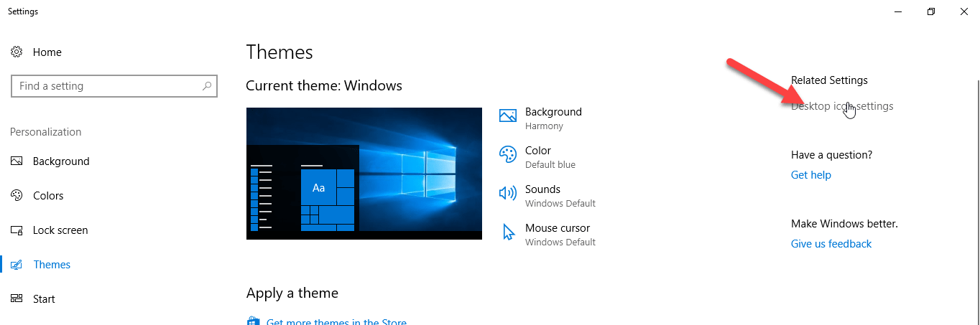Focus the Find a setting box
Image resolution: width=980 pixels, height=325 pixels.
coord(114,86)
